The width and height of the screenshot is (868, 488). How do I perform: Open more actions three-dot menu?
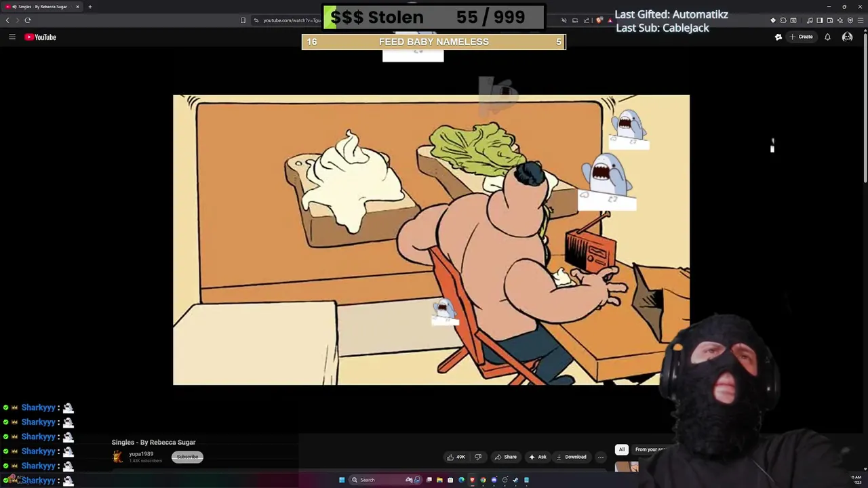point(600,457)
